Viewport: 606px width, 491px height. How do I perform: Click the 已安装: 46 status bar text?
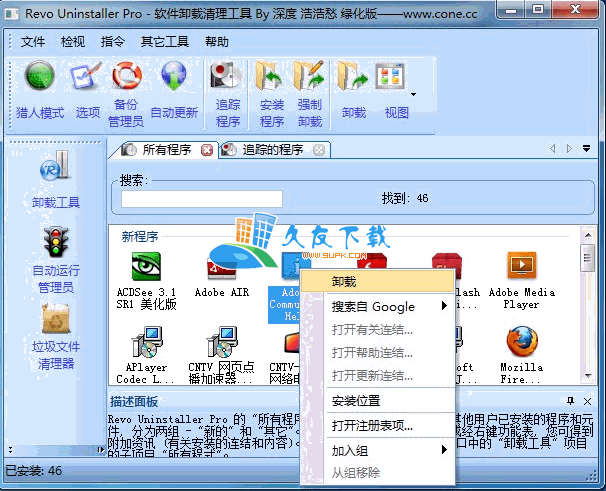33,471
